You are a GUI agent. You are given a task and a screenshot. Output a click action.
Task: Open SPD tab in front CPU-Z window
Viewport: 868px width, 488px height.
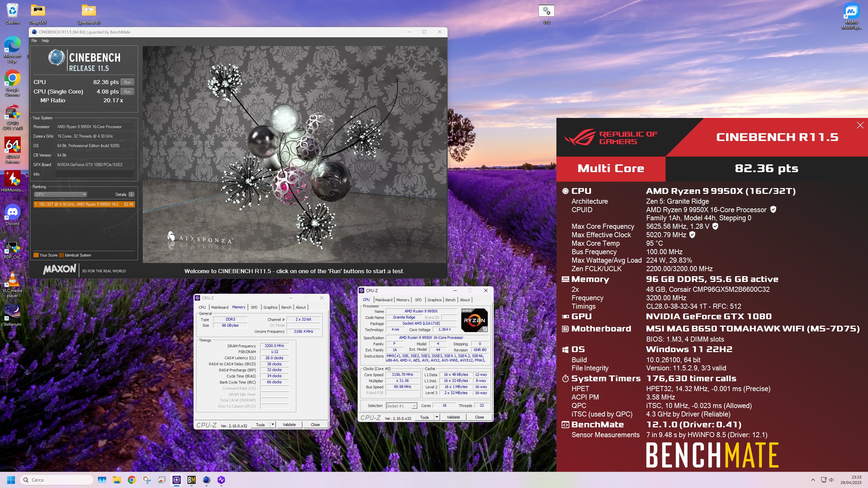pyautogui.click(x=418, y=300)
